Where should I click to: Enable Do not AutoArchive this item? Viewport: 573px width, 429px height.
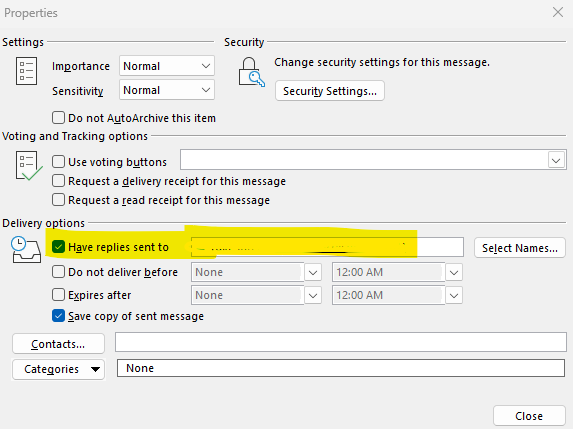pos(58,118)
